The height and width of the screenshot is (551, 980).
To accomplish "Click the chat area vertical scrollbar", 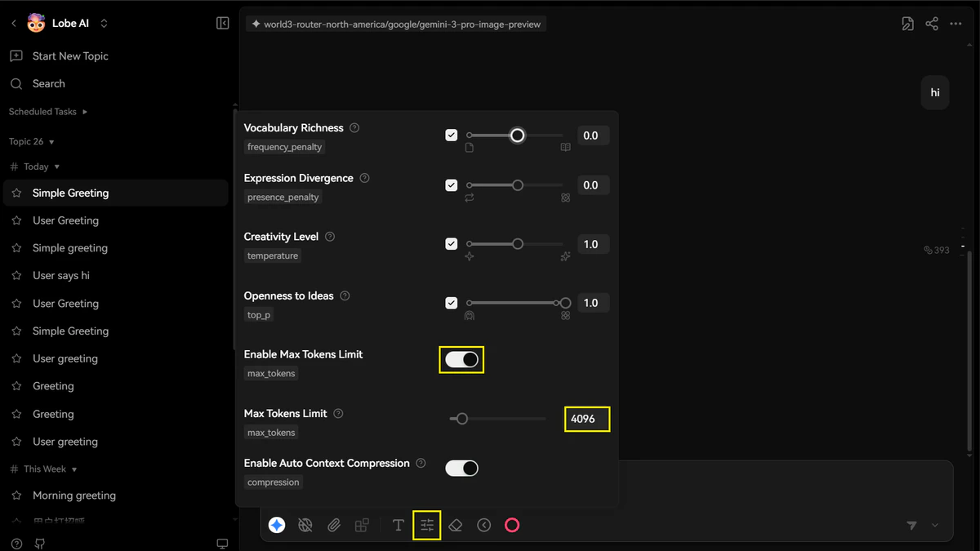I will [x=970, y=351].
